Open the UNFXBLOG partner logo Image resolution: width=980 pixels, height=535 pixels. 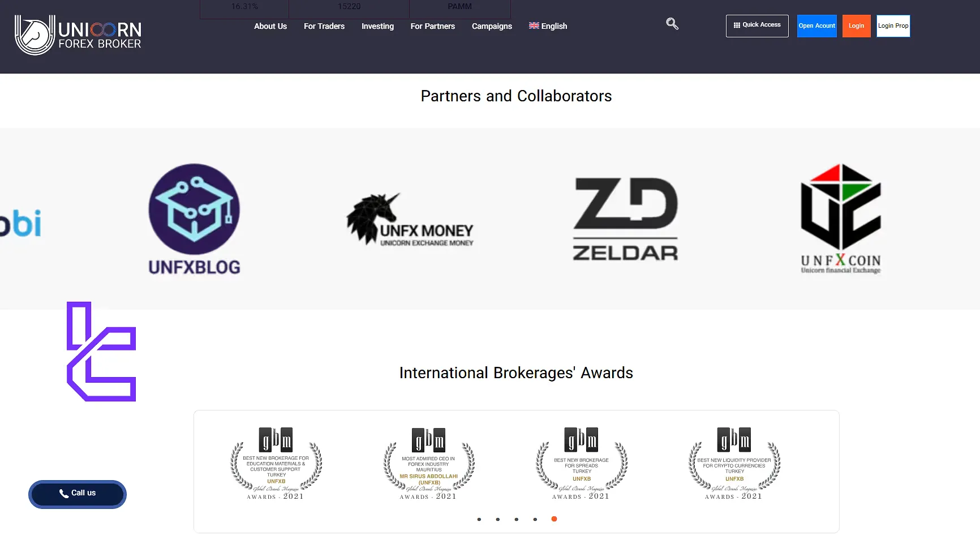click(x=194, y=219)
